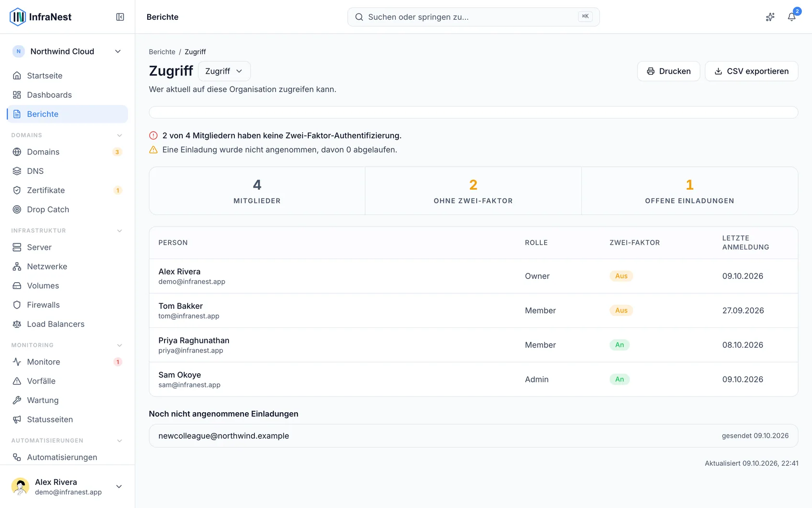Viewport: 812px width, 508px height.
Task: Click the OFFENE EINLADUNGEN stat card
Action: coord(689,191)
